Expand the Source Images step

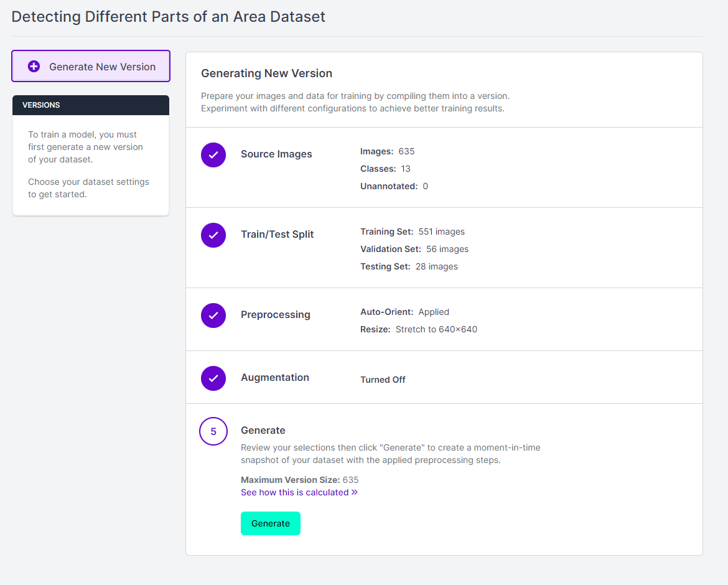pyautogui.click(x=276, y=154)
